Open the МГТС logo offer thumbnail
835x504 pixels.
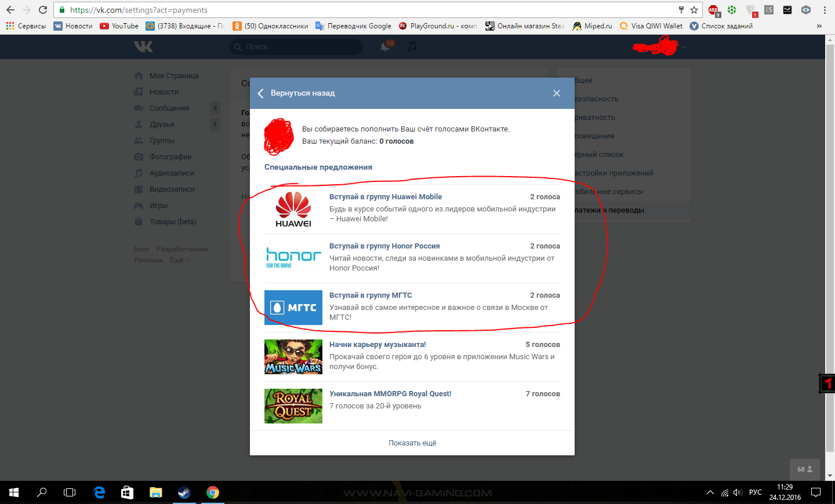293,308
